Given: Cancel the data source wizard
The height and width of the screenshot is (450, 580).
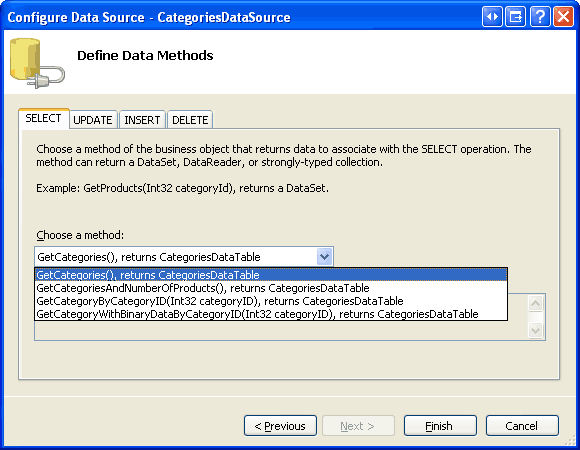Looking at the screenshot, I should (522, 426).
